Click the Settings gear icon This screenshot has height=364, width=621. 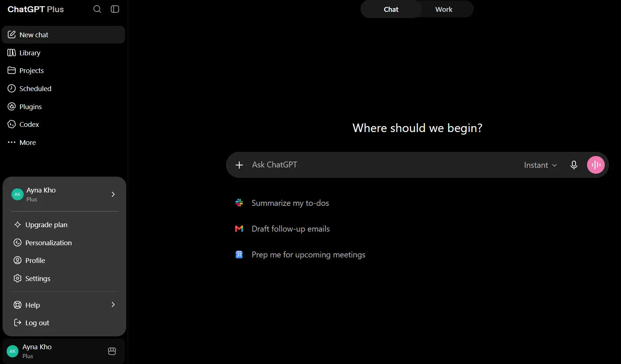tap(17, 278)
